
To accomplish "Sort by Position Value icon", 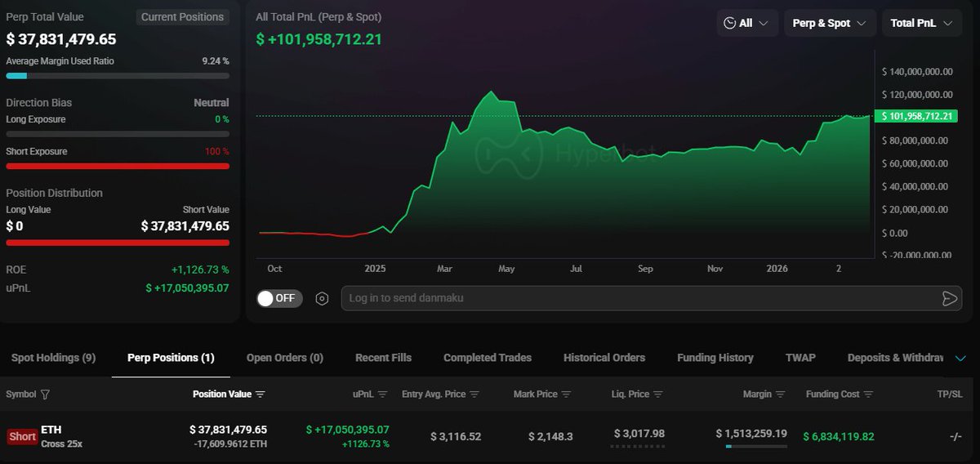I will [x=261, y=395].
